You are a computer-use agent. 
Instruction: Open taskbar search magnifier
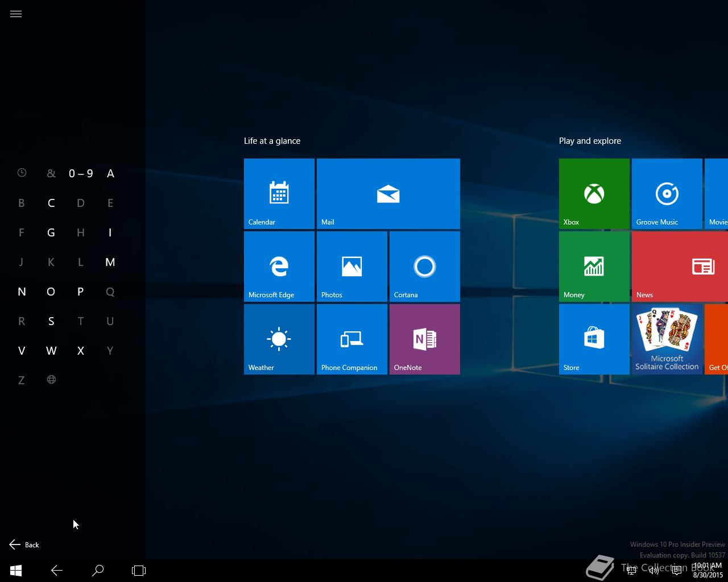[x=98, y=571]
